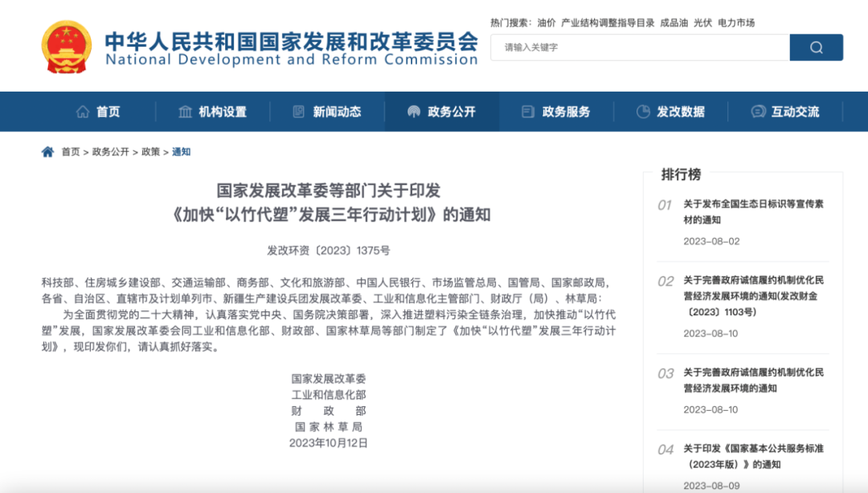Screen dimensions: 868x493
Task: Go to 首页 in the breadcrumb
Action: tap(70, 152)
